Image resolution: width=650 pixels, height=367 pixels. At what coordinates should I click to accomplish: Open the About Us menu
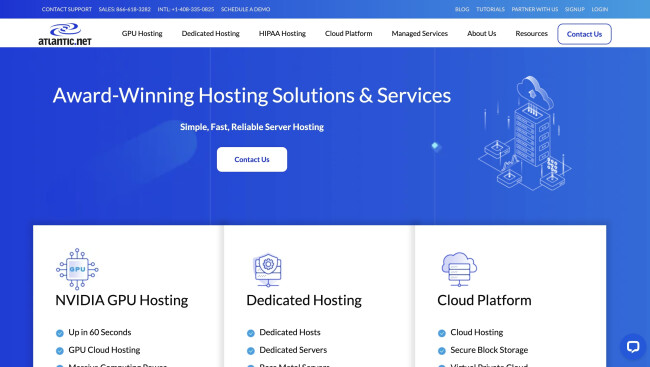(482, 34)
